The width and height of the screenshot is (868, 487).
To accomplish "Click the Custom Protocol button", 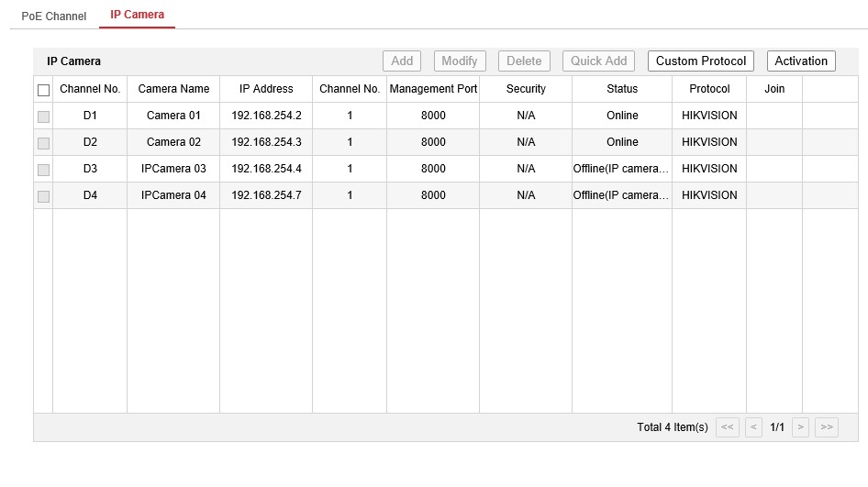I will tap(701, 61).
